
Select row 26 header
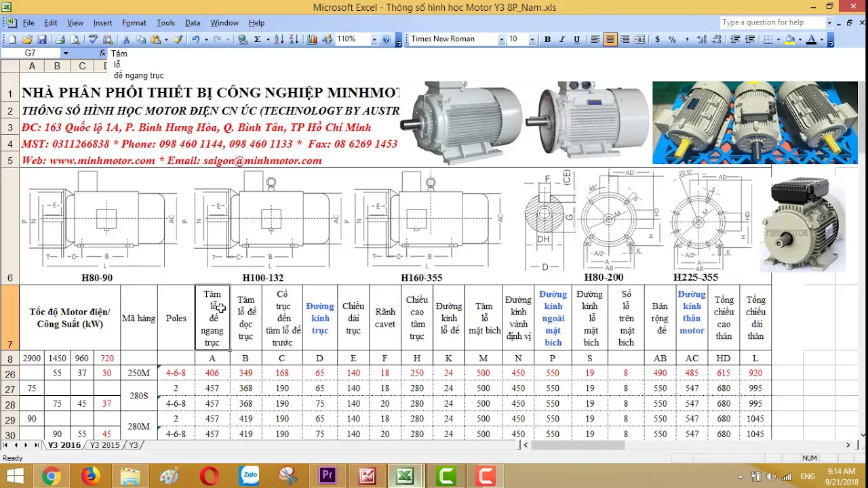tap(9, 373)
